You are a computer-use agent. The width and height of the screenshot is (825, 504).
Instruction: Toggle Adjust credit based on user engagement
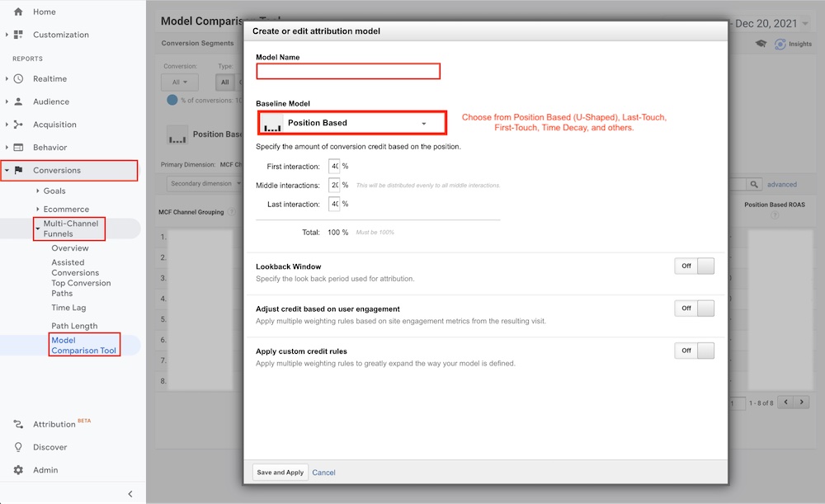point(695,309)
